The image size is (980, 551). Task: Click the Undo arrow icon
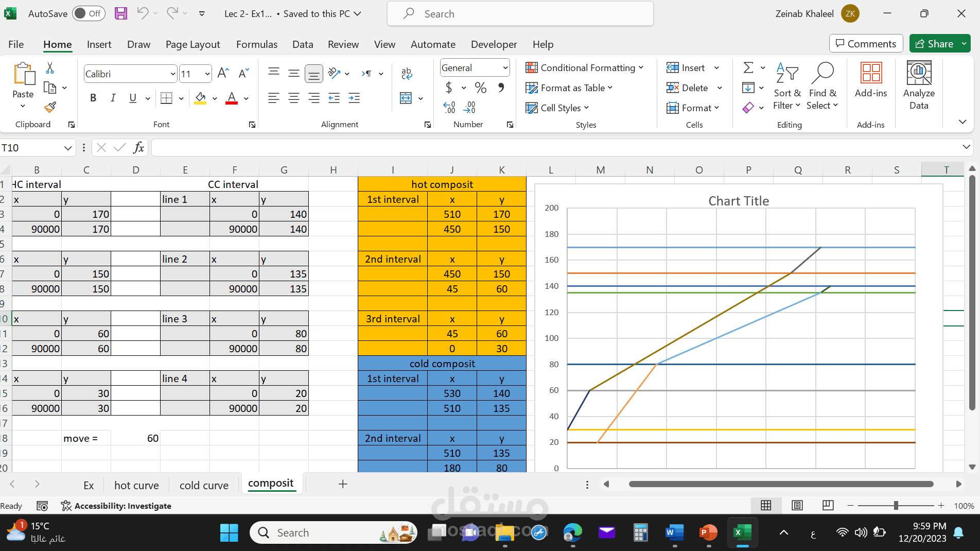click(x=143, y=13)
